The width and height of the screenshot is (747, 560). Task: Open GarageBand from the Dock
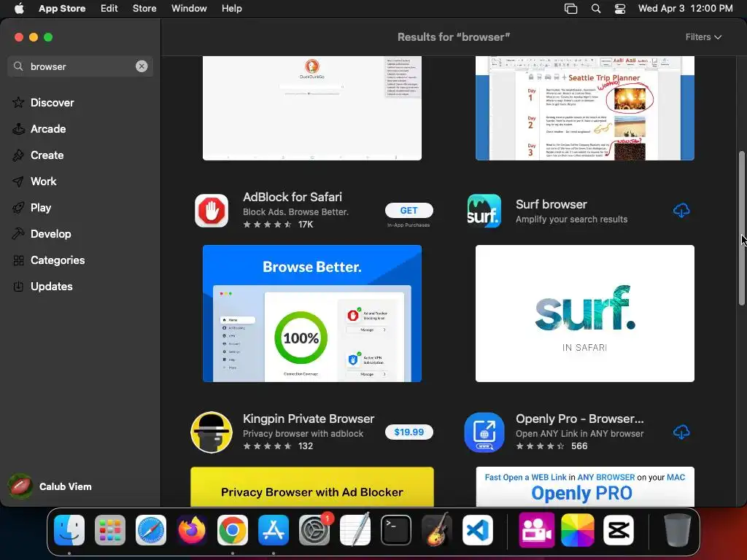[x=437, y=530]
